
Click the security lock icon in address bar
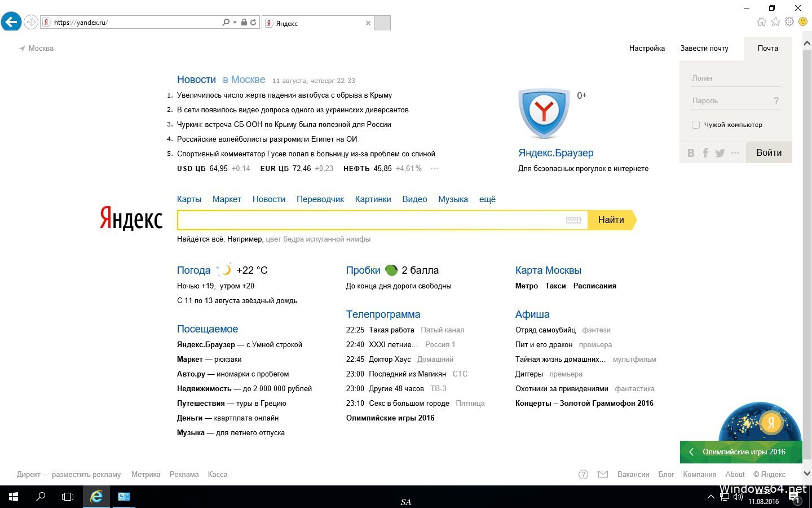(244, 23)
